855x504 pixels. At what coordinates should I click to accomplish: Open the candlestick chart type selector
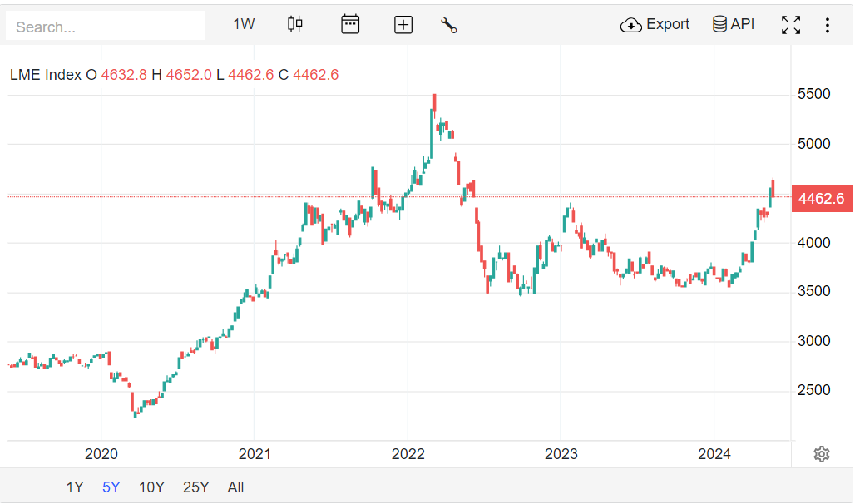[x=295, y=24]
